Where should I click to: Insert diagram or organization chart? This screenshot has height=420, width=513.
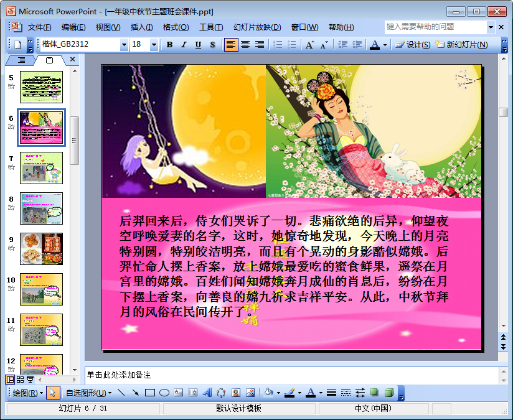coord(222,393)
